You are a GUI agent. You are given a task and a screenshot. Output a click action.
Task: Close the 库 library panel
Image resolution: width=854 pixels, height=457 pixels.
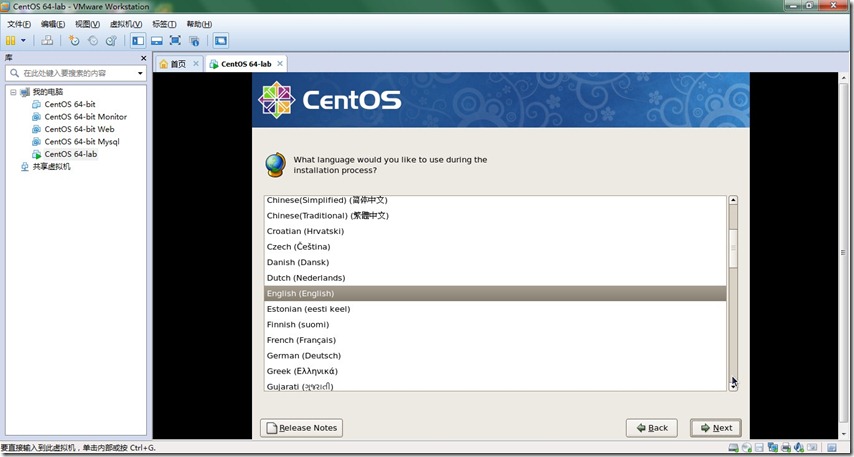(x=143, y=58)
